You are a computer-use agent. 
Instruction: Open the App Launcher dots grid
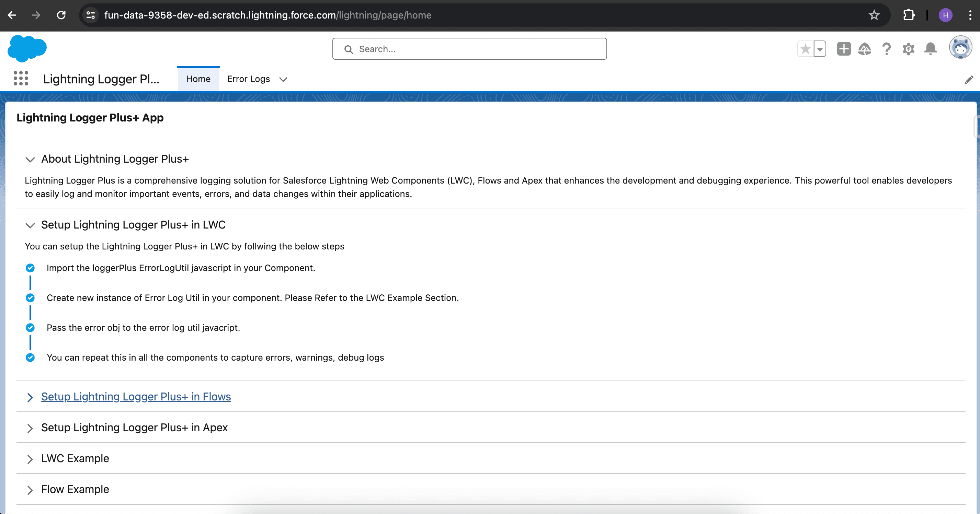21,79
